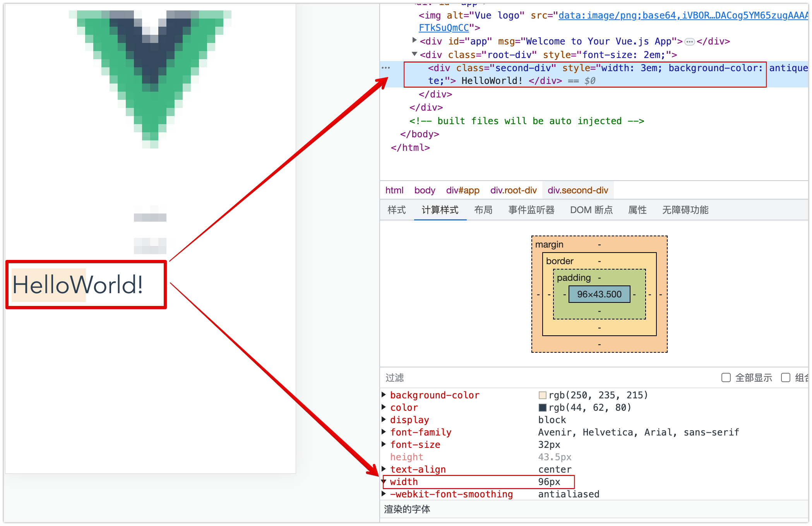Collapse the expanded width property
Image resolution: width=812 pixels, height=526 pixels.
(x=384, y=482)
